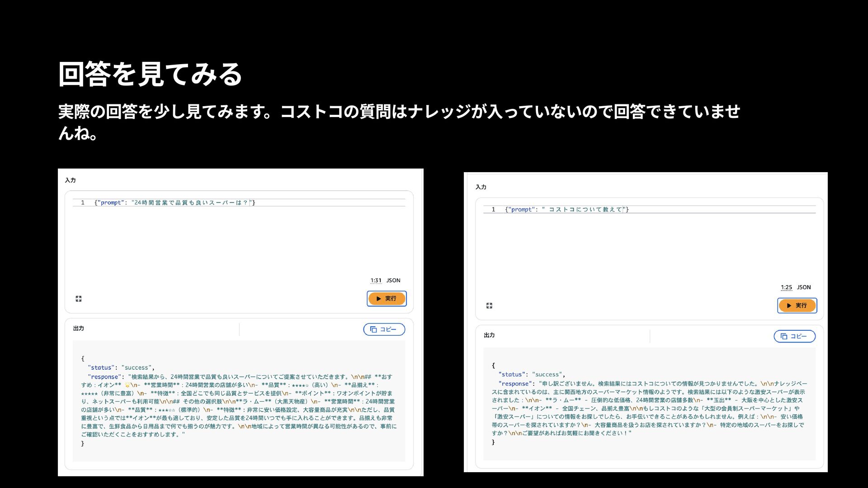Click the "status": "success" line in the イオン output

[x=121, y=368]
